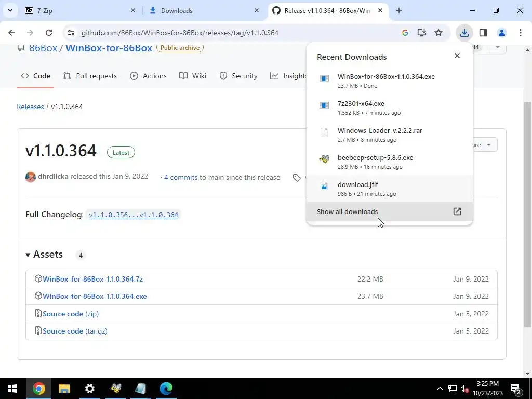
Task: Open download.jfif in the downloads list
Action: point(389,189)
